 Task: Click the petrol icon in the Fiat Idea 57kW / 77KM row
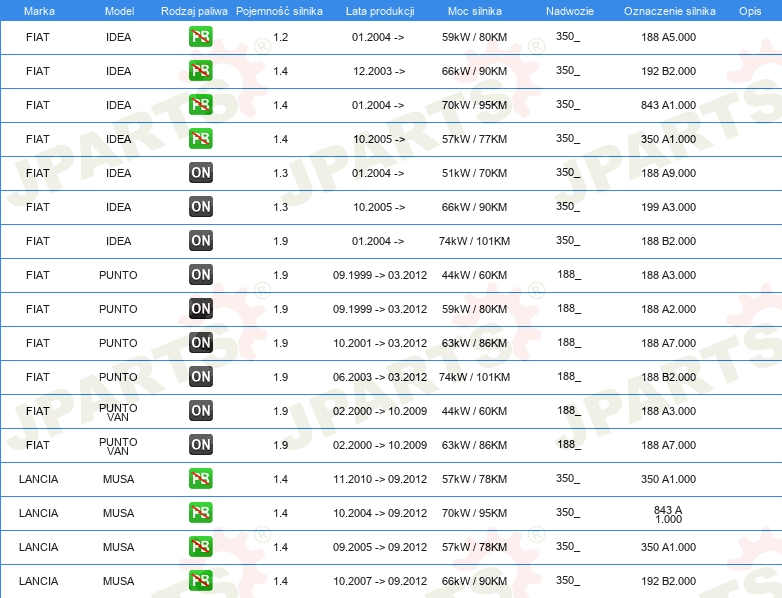pyautogui.click(x=200, y=139)
